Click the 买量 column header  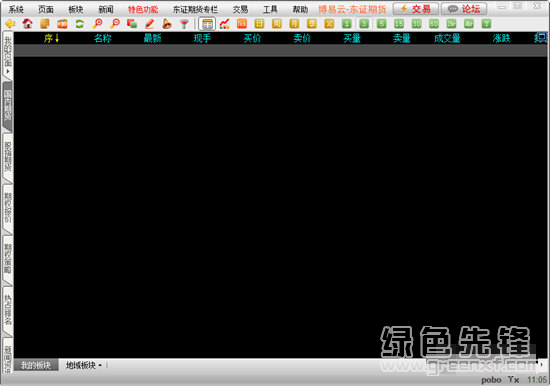click(x=352, y=38)
